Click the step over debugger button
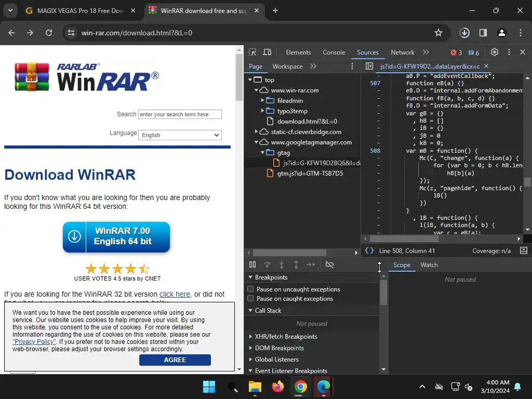 tap(267, 264)
